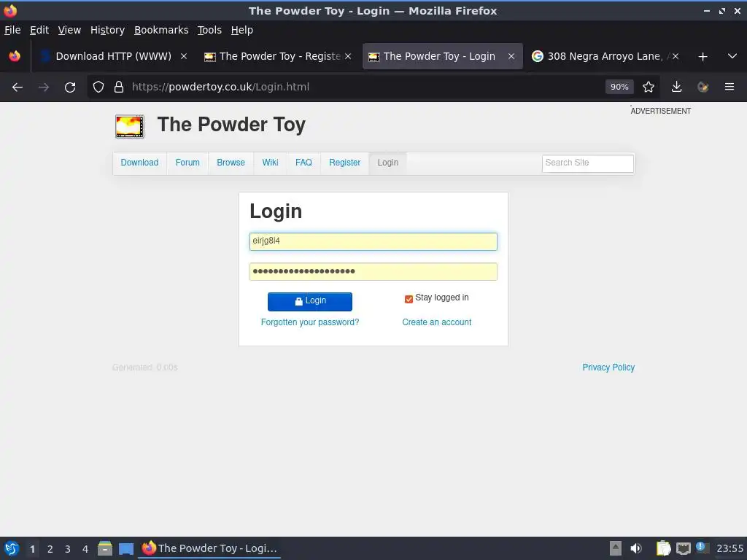Open the Privacy Policy link
Viewport: 747px width, 560px height.
(x=608, y=367)
